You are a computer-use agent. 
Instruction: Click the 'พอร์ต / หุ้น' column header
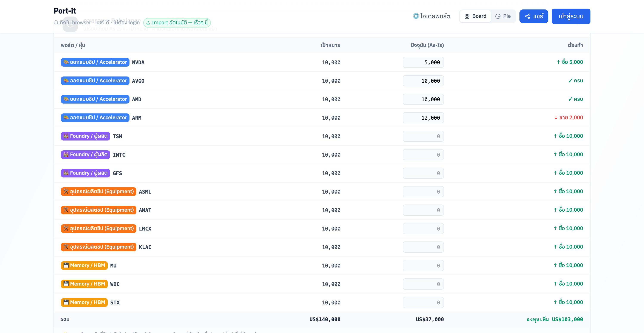tap(73, 45)
